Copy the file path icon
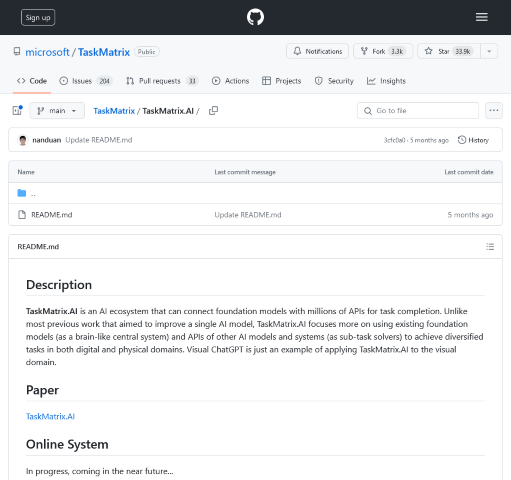 tap(213, 111)
